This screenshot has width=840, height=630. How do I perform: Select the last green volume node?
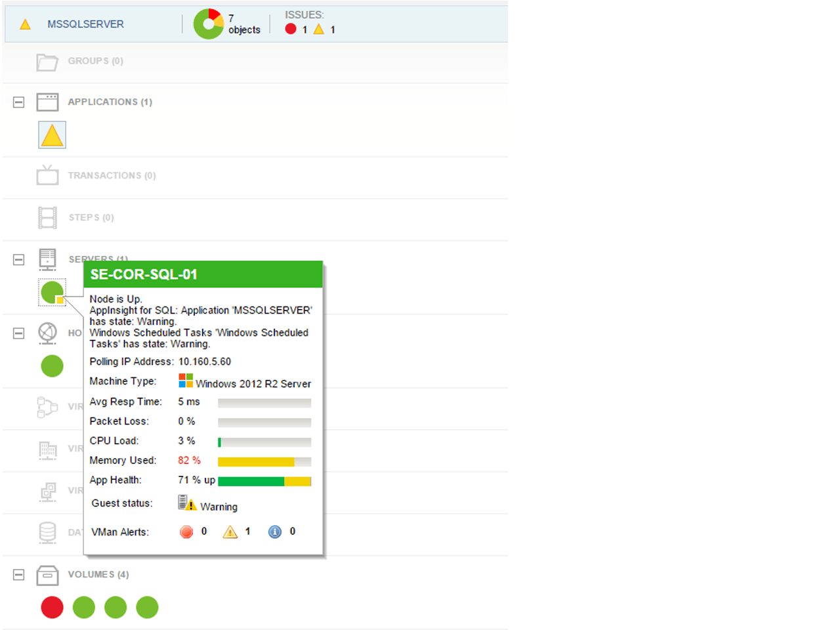(x=147, y=607)
